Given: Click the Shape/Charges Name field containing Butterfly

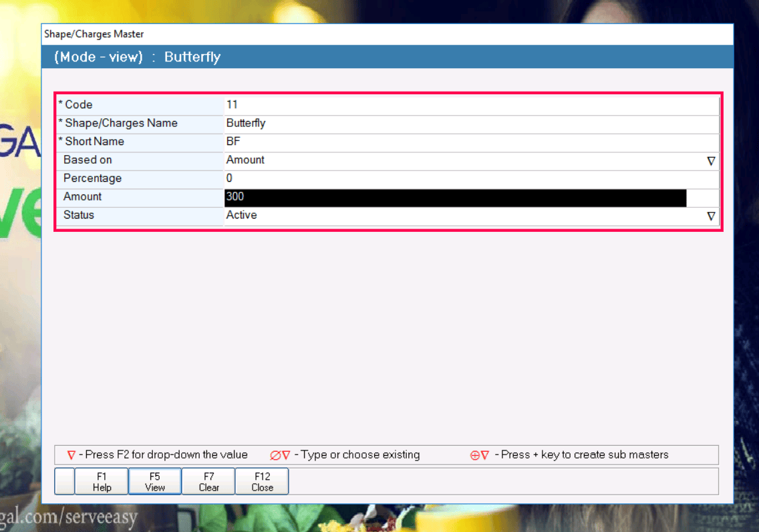Looking at the screenshot, I should click(x=472, y=123).
